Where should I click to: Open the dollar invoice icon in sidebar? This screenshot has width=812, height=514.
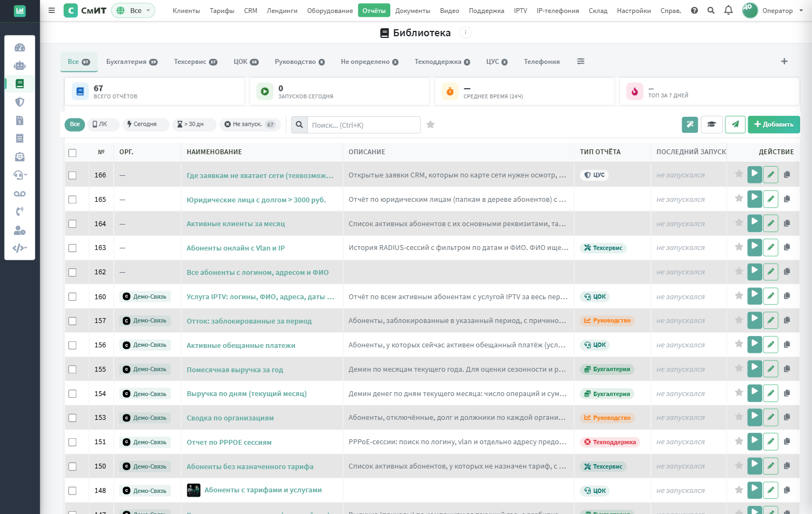19,120
